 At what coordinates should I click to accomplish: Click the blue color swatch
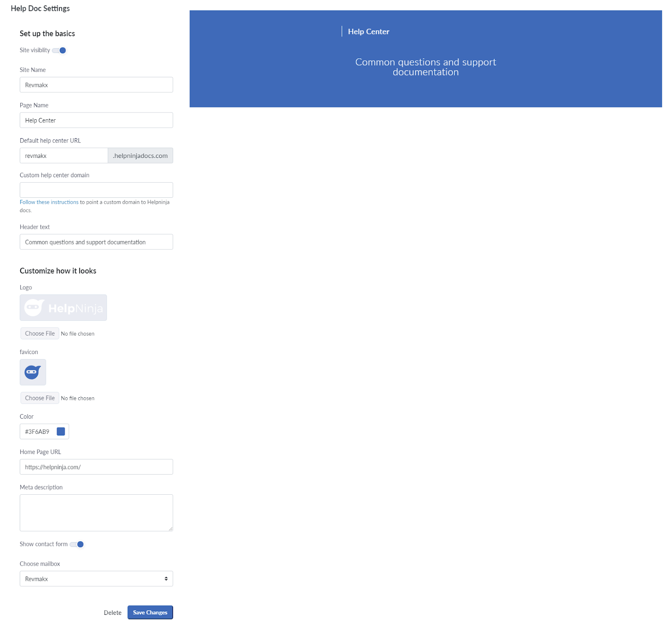[61, 431]
